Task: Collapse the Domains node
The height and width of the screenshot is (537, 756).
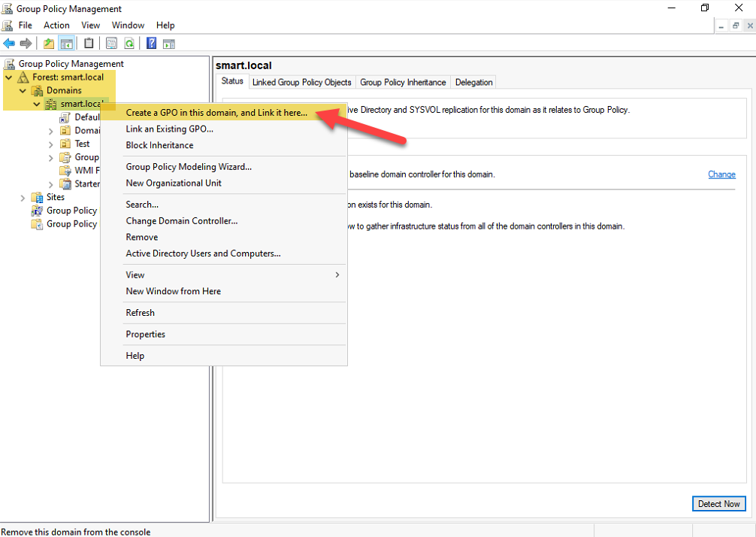Action: (23, 91)
